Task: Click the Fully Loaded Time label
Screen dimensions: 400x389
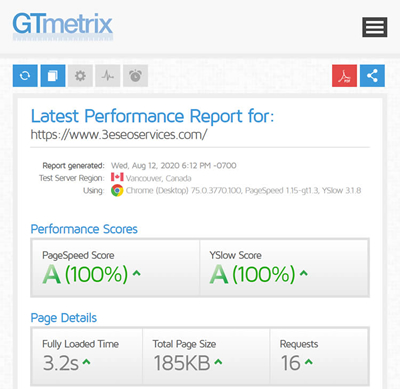Action: click(81, 344)
